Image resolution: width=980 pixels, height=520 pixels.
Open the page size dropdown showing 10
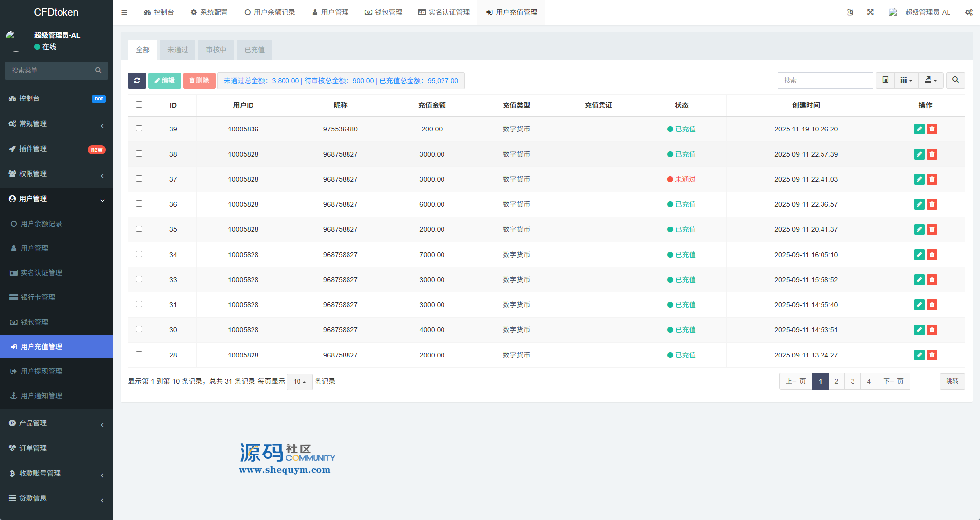coord(299,382)
